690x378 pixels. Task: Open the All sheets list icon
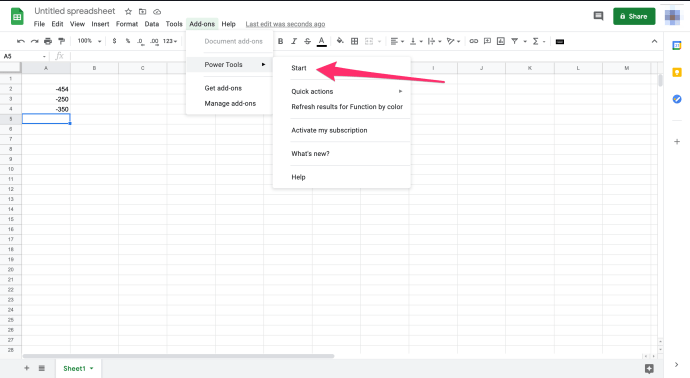coord(42,368)
